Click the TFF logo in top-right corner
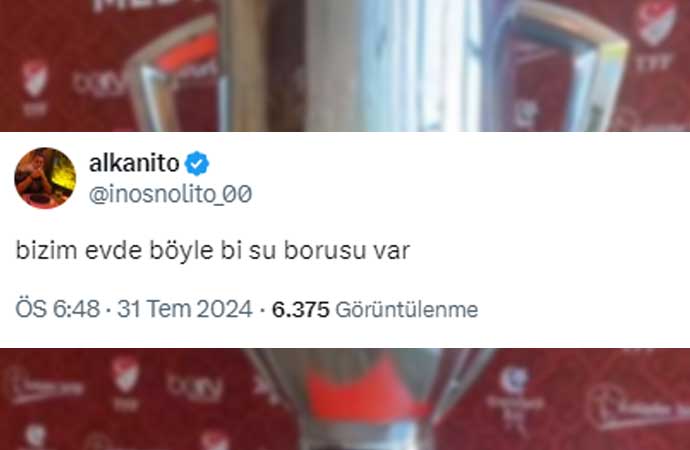Image resolution: width=690 pixels, height=450 pixels. point(655,35)
